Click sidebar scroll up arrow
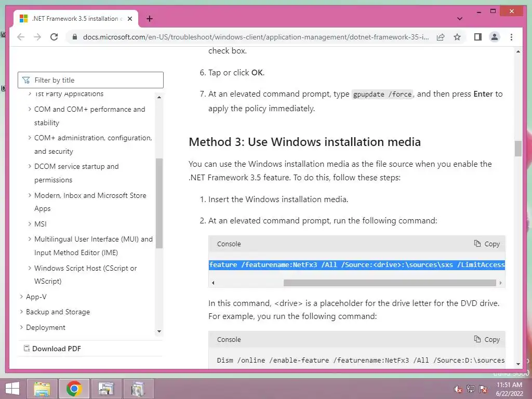This screenshot has height=399, width=532. point(159,97)
